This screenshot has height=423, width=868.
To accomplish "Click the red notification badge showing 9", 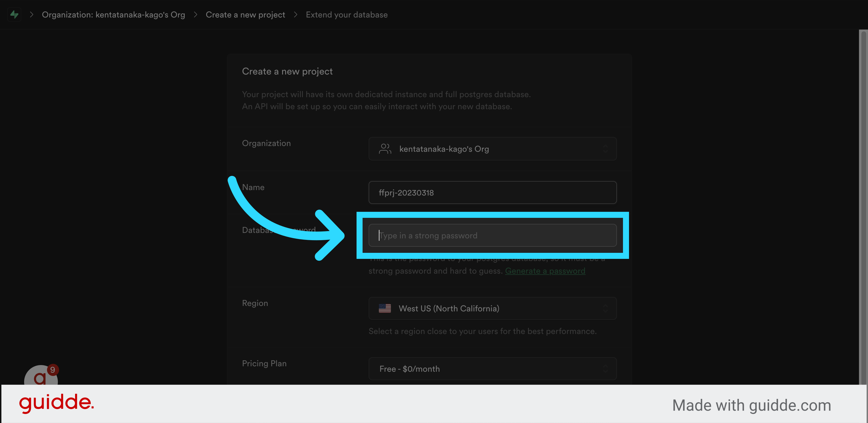I will coord(53,370).
